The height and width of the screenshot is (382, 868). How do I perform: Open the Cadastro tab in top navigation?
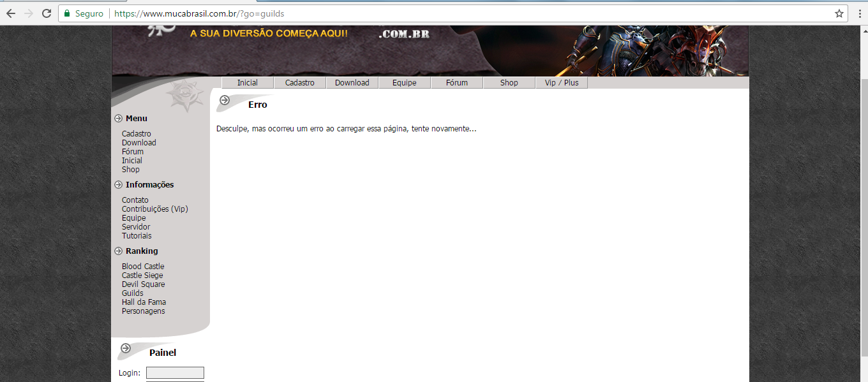(300, 83)
